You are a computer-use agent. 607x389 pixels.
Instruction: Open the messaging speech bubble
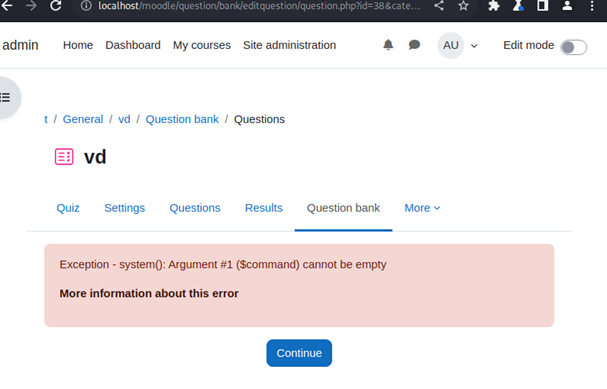(x=414, y=45)
